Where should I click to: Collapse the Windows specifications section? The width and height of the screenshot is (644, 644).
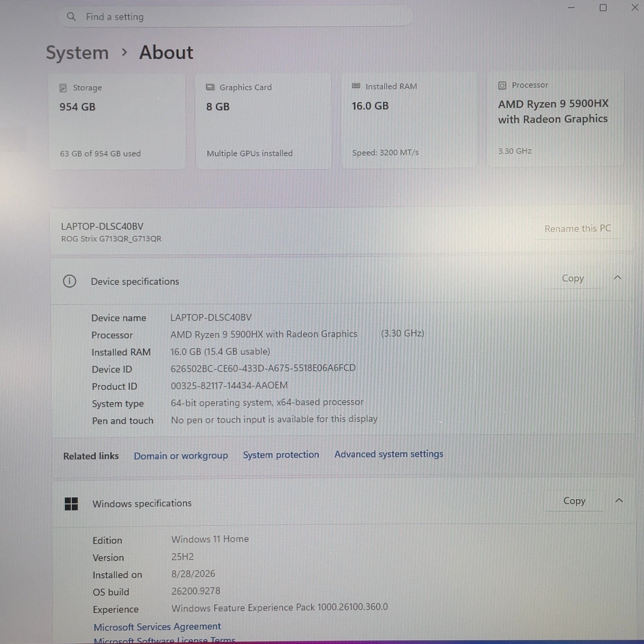pyautogui.click(x=619, y=500)
